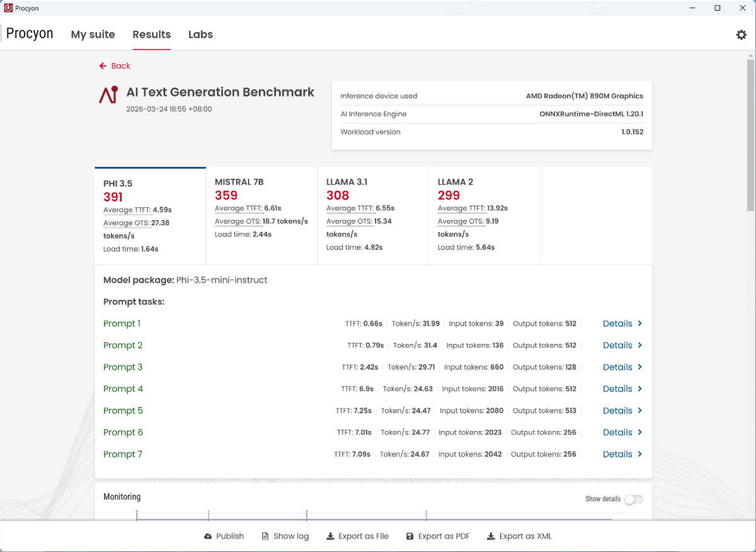
Task: Switch to the My suite tab
Action: click(93, 35)
